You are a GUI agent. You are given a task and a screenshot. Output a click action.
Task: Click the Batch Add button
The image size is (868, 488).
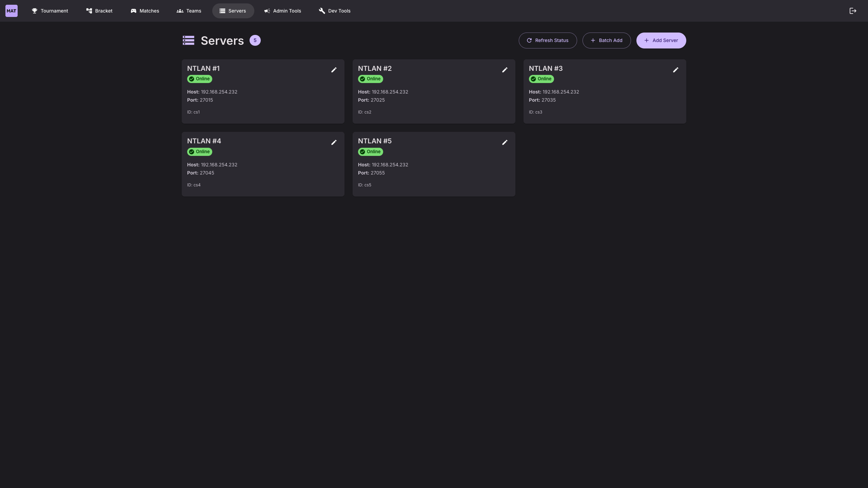[606, 40]
